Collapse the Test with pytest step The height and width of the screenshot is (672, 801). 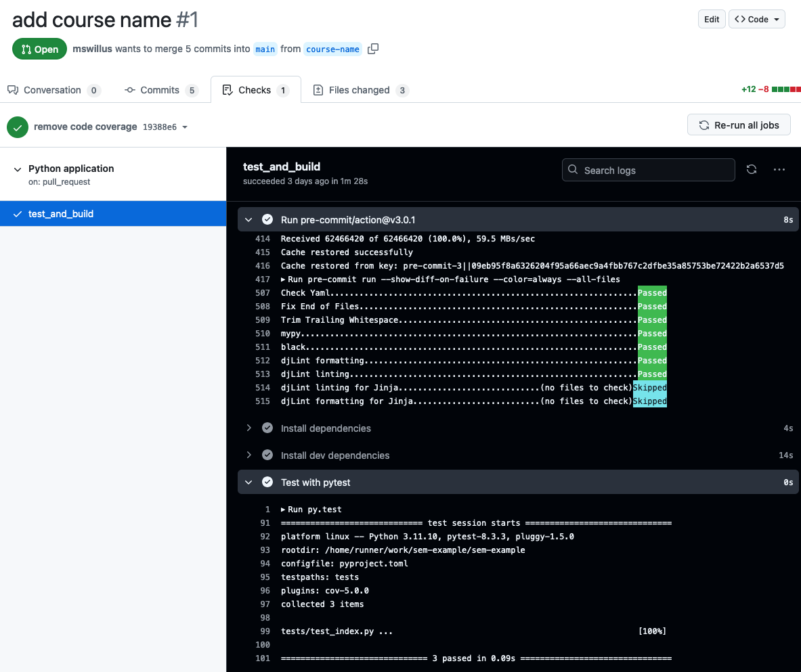[248, 483]
